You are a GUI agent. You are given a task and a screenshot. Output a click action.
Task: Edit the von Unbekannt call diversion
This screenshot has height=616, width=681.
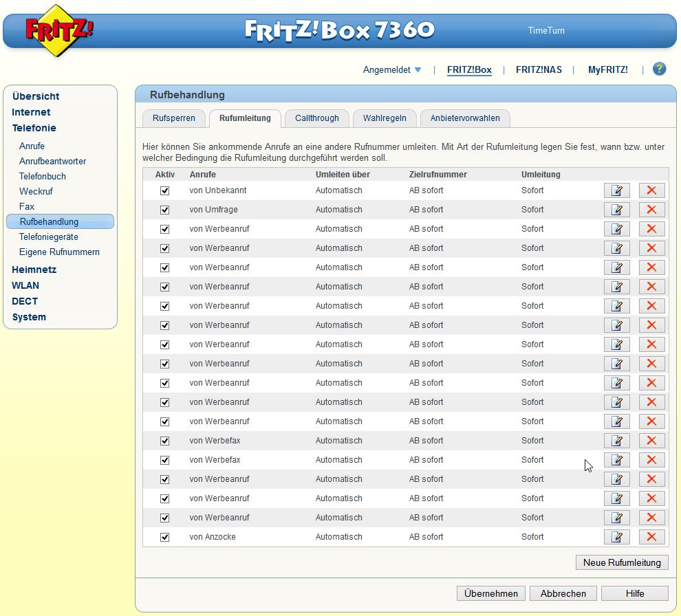pos(617,190)
